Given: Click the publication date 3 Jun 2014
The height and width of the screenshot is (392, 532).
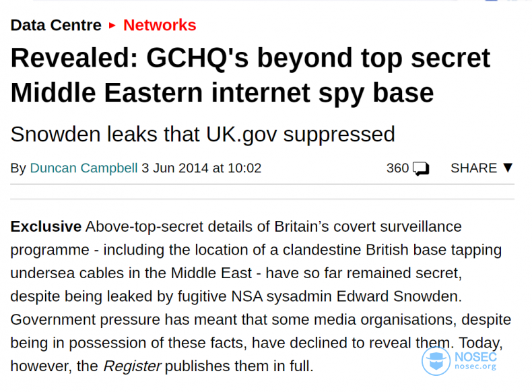Looking at the screenshot, I should [x=174, y=168].
